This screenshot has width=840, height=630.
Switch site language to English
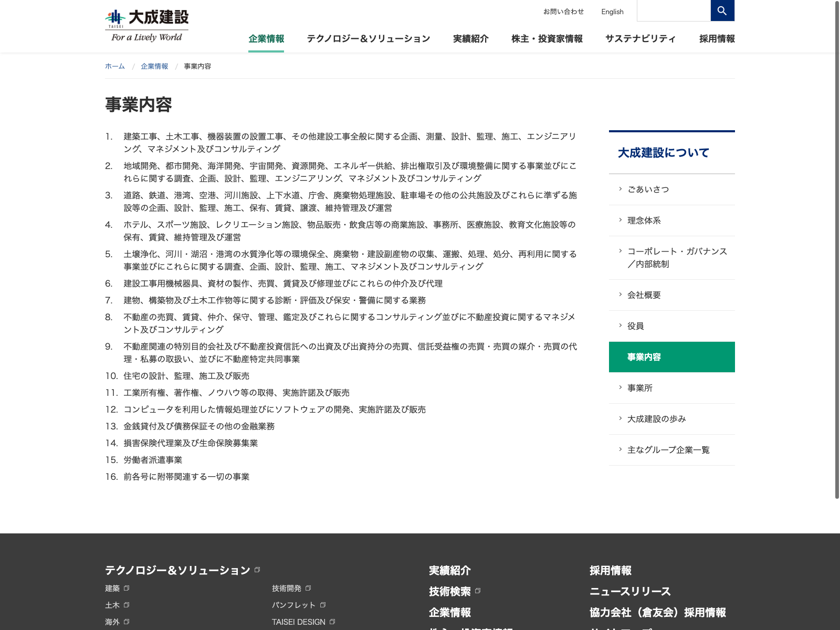coord(612,12)
